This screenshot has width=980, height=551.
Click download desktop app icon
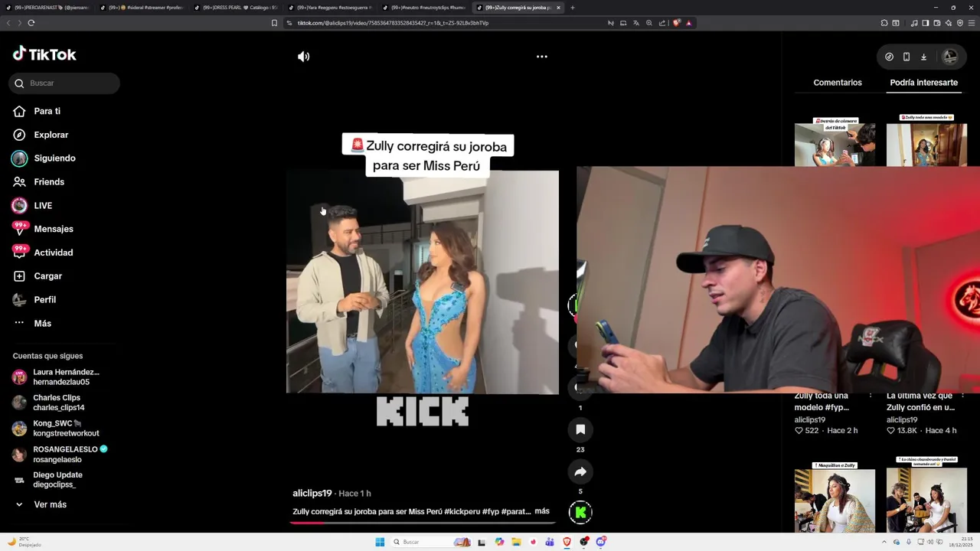[x=924, y=57]
